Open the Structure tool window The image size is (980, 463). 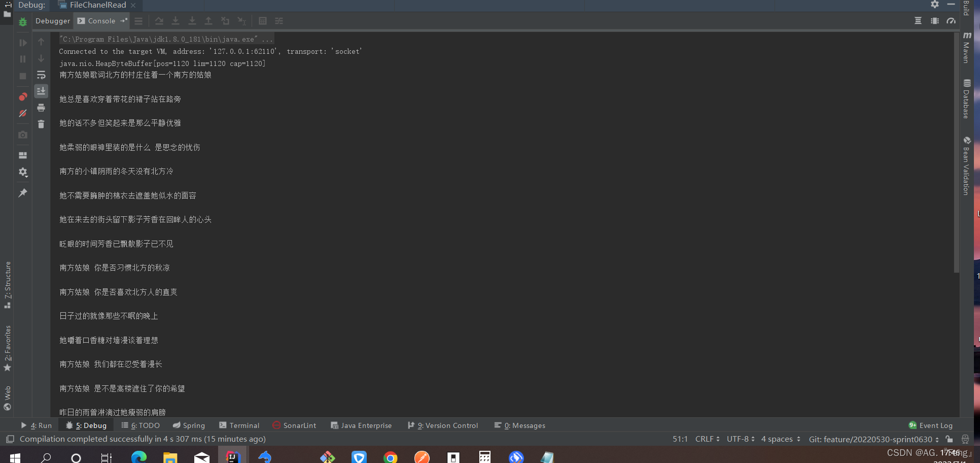(x=8, y=285)
